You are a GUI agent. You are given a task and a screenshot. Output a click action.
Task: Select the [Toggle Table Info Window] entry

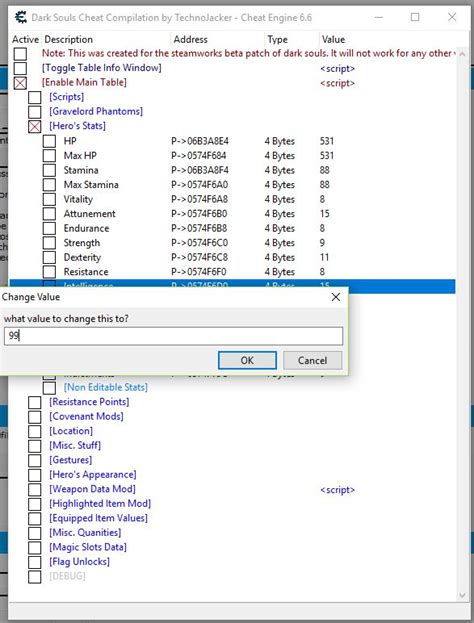102,68
